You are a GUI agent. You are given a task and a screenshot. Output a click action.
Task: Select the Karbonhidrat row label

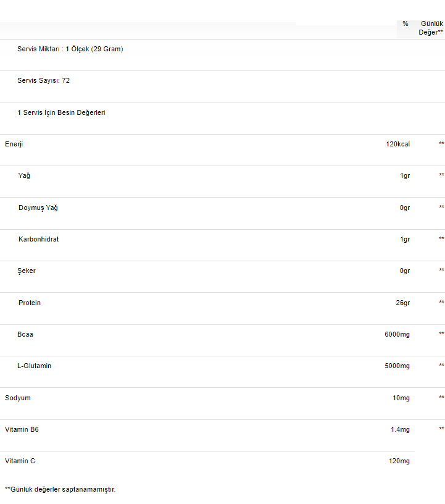tap(38, 239)
